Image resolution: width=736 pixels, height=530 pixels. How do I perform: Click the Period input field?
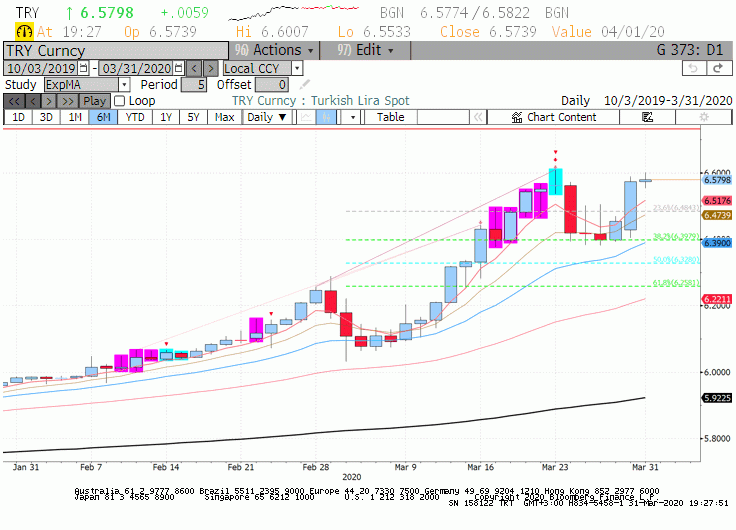click(194, 85)
